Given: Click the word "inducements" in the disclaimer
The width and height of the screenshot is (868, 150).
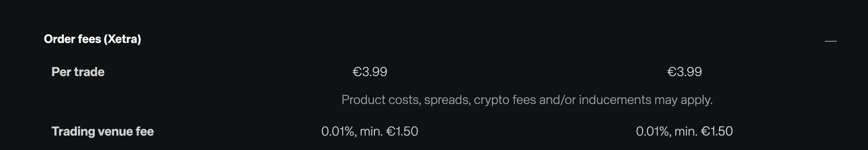Looking at the screenshot, I should coord(614,100).
